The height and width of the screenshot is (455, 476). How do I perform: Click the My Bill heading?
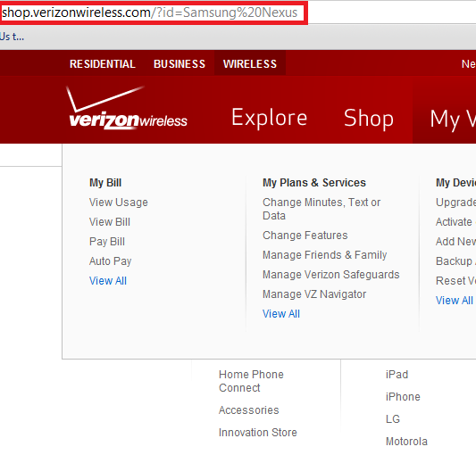point(105,183)
